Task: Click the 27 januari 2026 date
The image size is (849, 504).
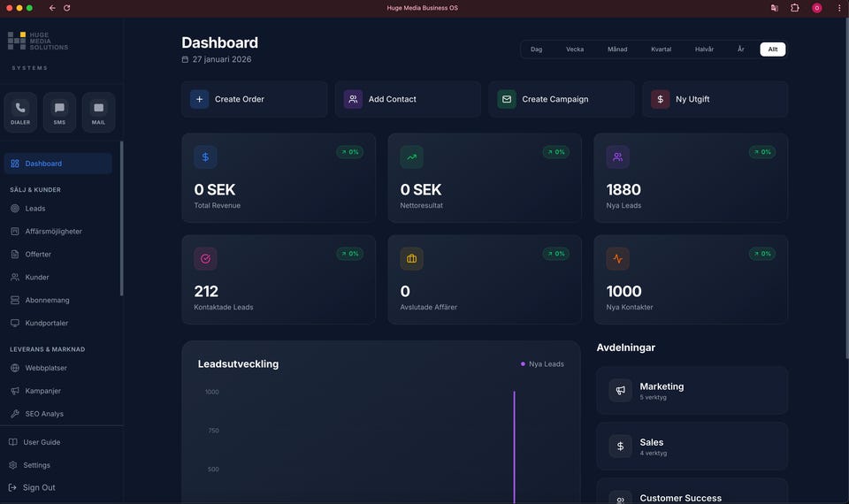Action: (x=221, y=59)
